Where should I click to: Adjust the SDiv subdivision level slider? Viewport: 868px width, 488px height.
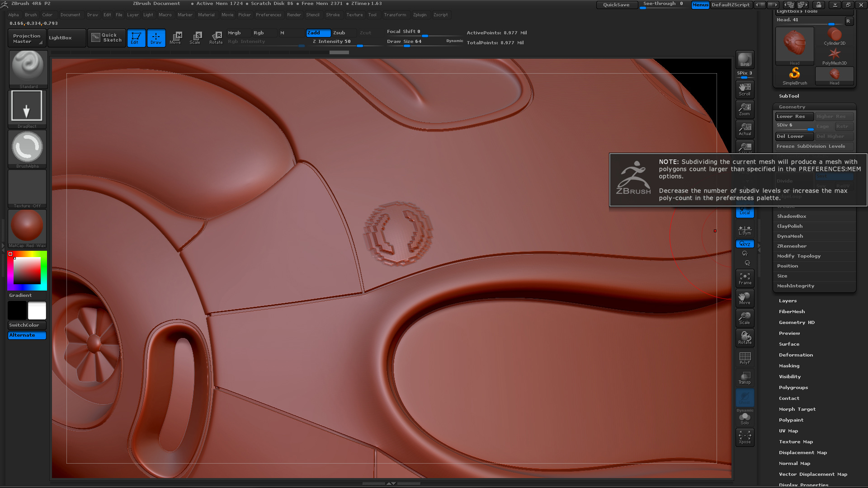[794, 126]
